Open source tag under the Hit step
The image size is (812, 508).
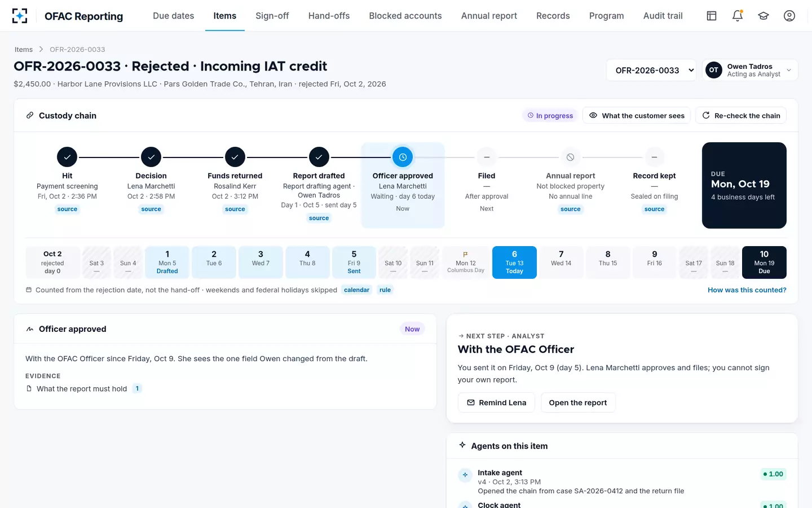tap(67, 209)
